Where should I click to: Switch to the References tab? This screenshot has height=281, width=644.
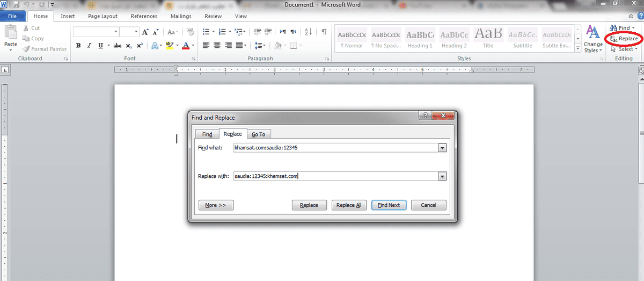(144, 16)
